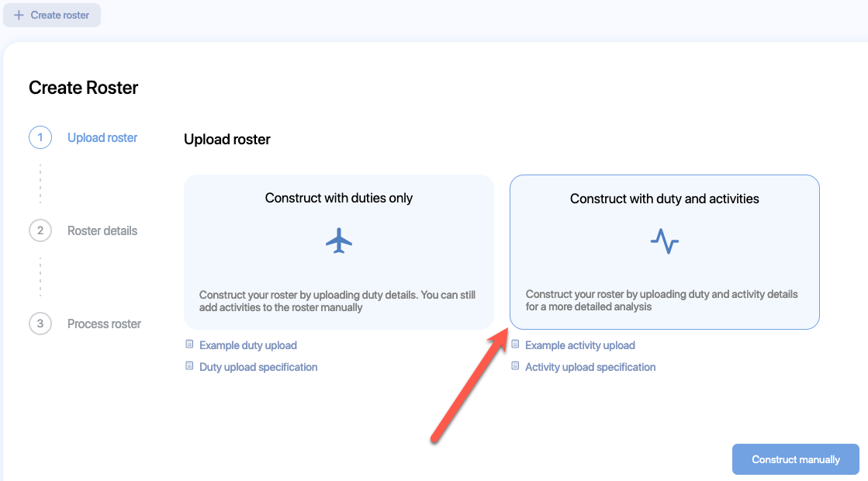Screen dimensions: 868x481
Task: Click document icon beside Activity upload specification
Action: point(515,366)
